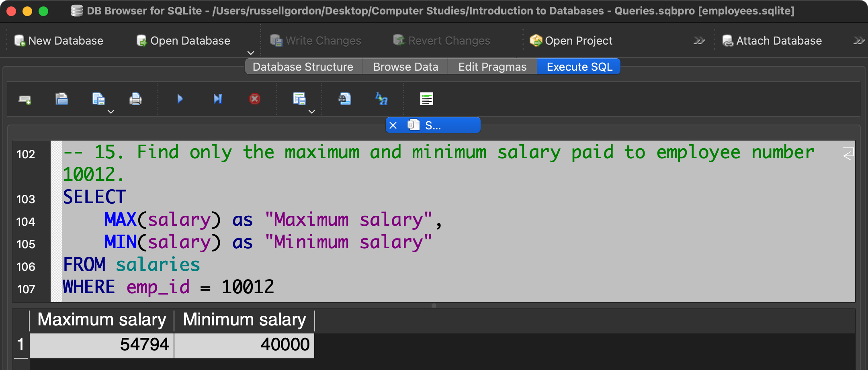Screen dimensions: 868x370
Task: Close the SQL editor tab
Action: 393,125
